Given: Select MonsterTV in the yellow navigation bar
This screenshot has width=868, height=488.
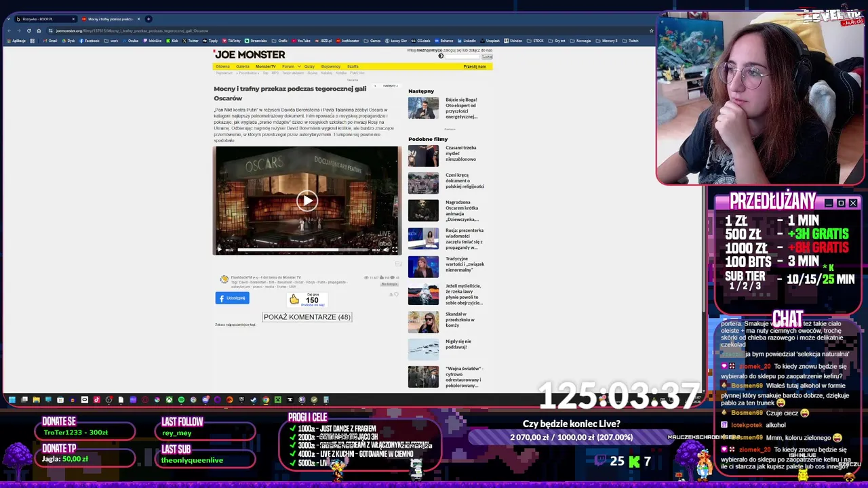Looking at the screenshot, I should [x=265, y=66].
